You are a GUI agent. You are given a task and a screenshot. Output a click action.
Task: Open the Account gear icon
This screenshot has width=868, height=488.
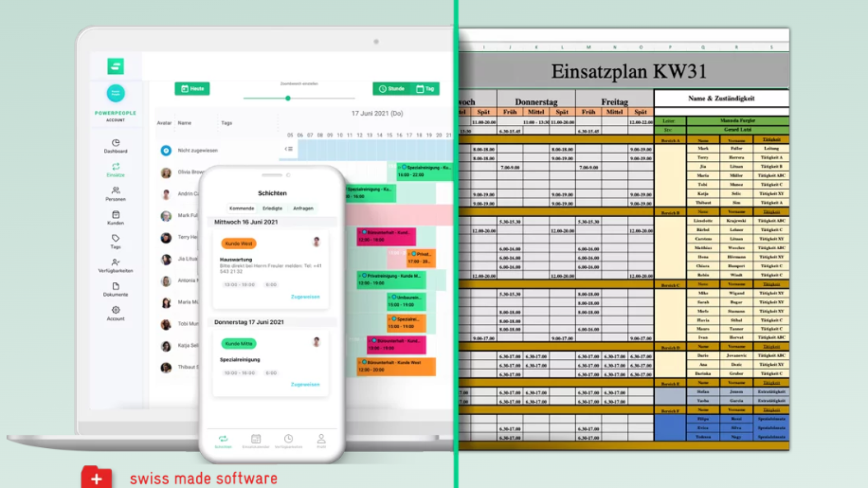click(116, 310)
